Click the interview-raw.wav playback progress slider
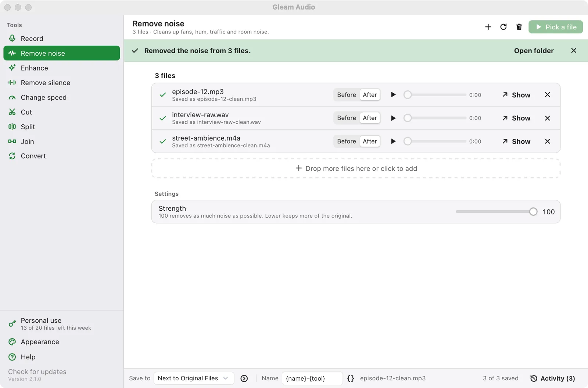The image size is (588, 388). point(435,118)
